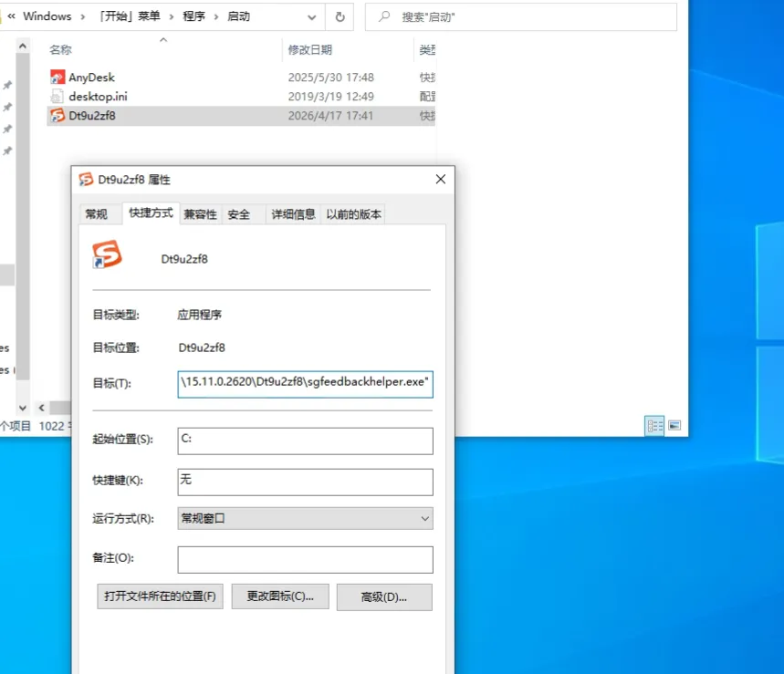Image resolution: width=784 pixels, height=674 pixels.
Task: Click the second pin icon in navigation pane
Action: [x=7, y=107]
